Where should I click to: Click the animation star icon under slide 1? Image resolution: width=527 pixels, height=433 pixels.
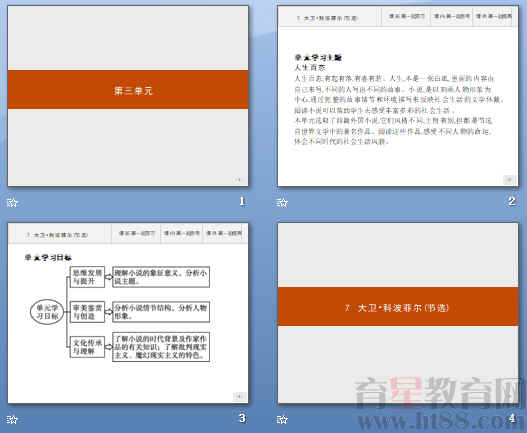[12, 202]
